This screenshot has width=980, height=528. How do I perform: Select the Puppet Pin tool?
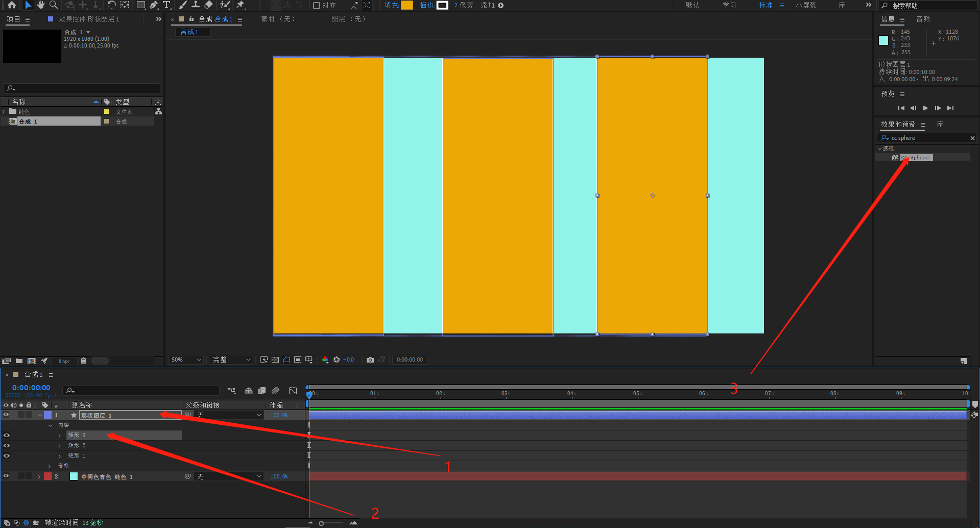[x=241, y=5]
